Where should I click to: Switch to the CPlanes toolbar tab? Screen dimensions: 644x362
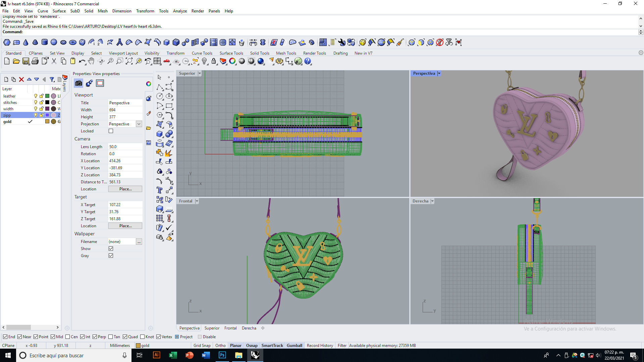click(x=36, y=53)
